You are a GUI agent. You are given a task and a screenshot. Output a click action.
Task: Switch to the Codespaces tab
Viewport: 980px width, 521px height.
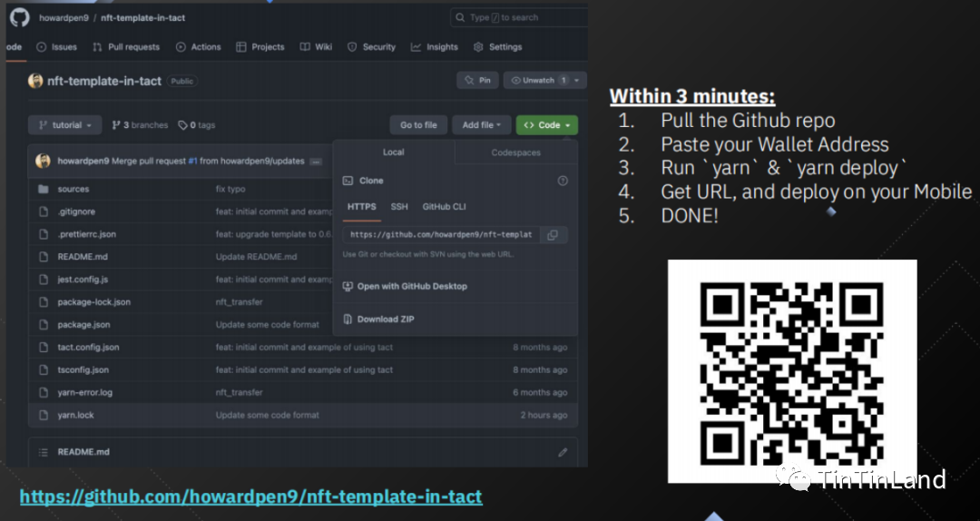pos(515,152)
